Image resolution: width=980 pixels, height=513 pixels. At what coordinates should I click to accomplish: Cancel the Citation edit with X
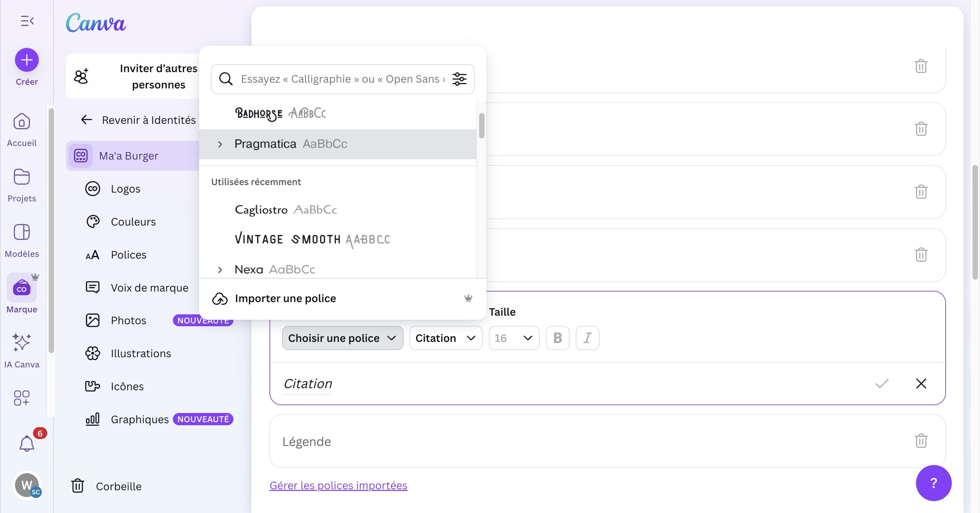pyautogui.click(x=921, y=383)
